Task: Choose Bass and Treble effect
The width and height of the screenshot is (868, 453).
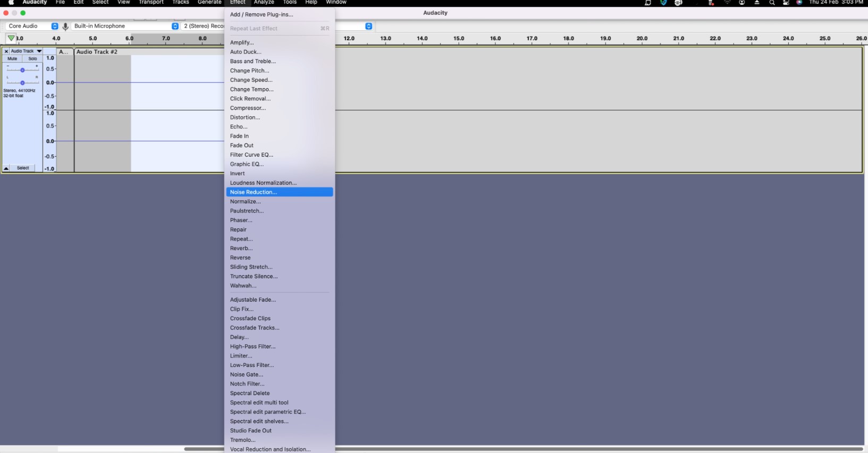Action: coord(280,61)
